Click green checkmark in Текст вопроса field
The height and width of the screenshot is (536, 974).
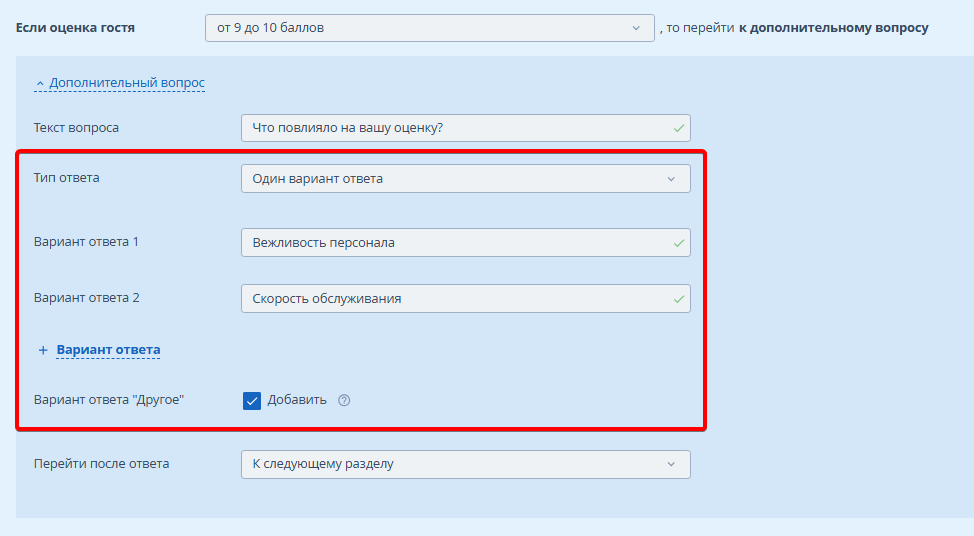coord(679,128)
